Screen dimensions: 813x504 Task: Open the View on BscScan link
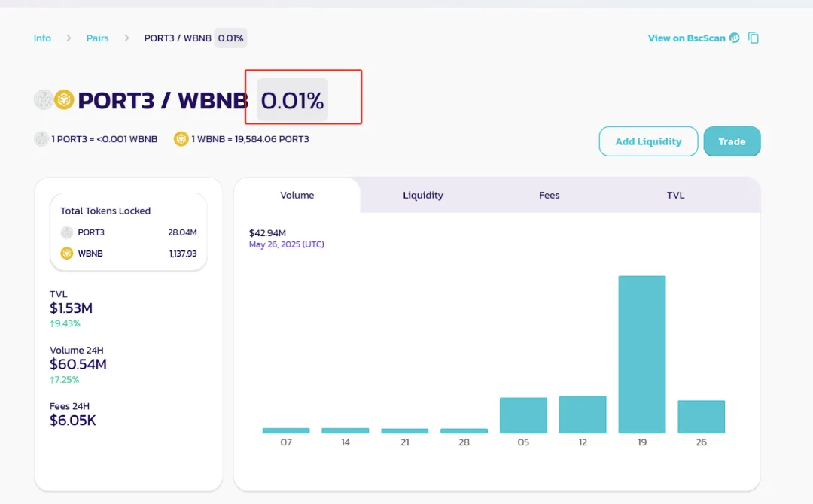(x=687, y=38)
